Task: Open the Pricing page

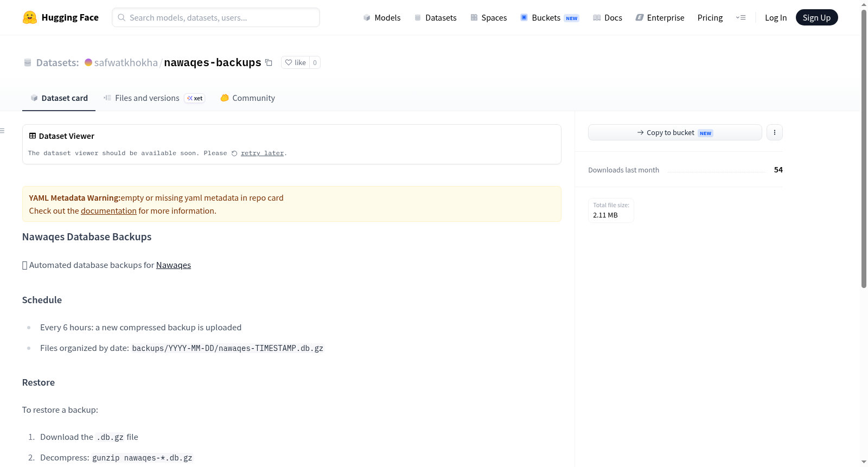Action: [x=710, y=17]
